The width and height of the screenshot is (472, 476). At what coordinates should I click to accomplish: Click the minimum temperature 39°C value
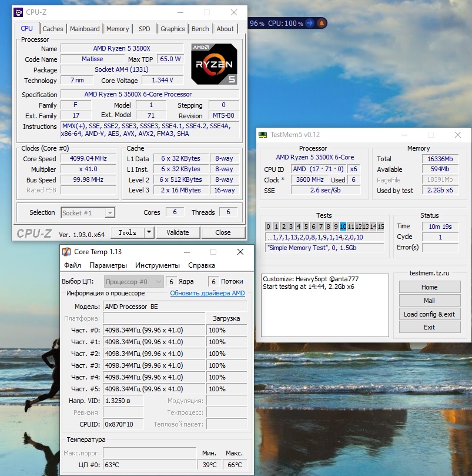(210, 465)
